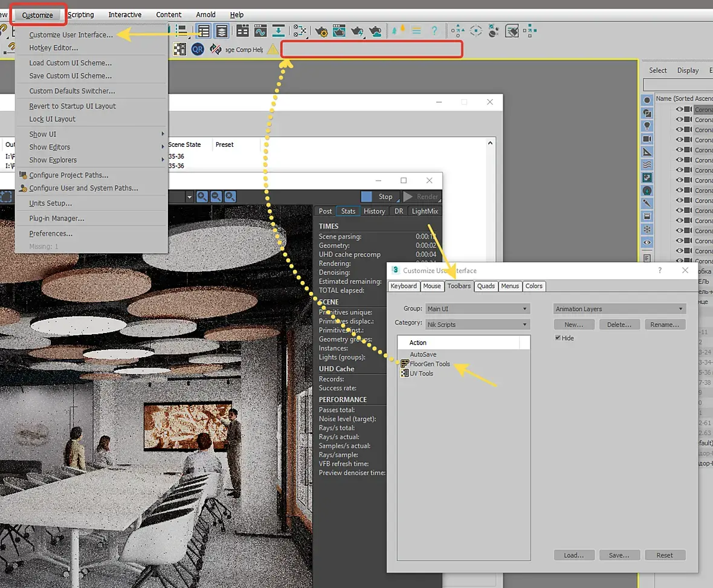Zoom in the Corona frame buffer

202,196
